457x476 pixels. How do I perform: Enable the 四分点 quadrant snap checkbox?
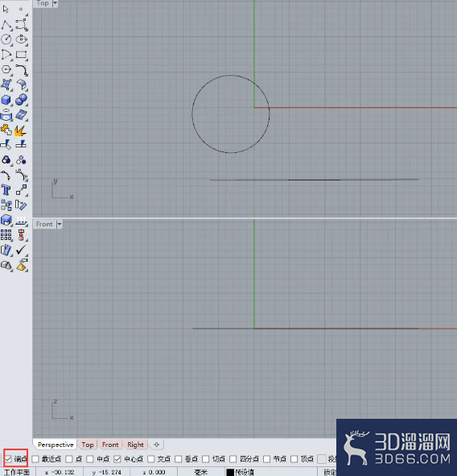[233, 459]
